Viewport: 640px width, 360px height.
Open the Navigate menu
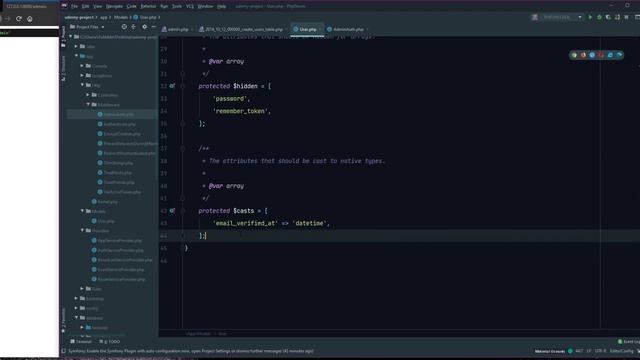click(x=114, y=7)
